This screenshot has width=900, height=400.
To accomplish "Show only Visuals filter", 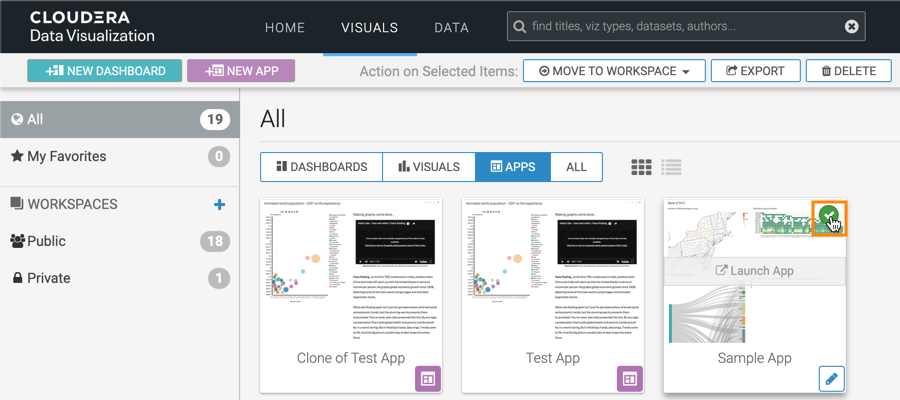I will tap(429, 167).
